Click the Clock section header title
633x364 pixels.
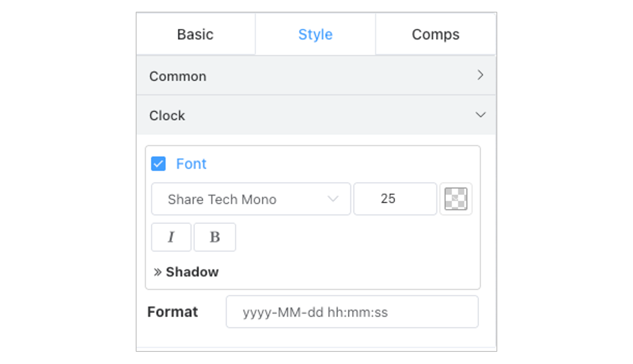pyautogui.click(x=167, y=116)
